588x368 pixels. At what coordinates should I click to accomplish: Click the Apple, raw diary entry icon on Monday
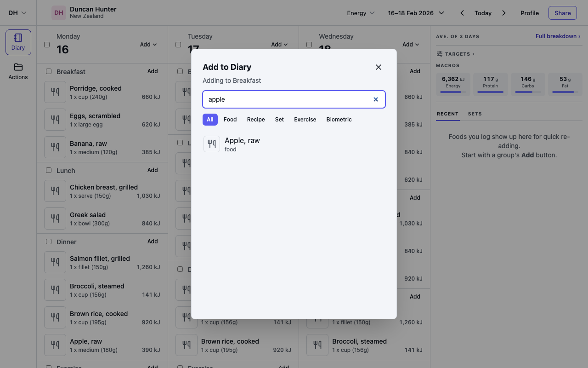pyautogui.click(x=55, y=345)
